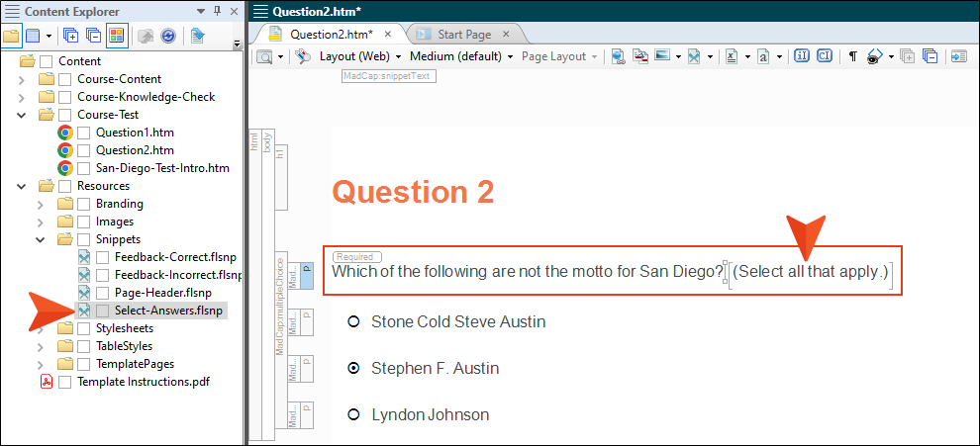980x446 pixels.
Task: Click the CI toolbar icon
Action: (825, 56)
